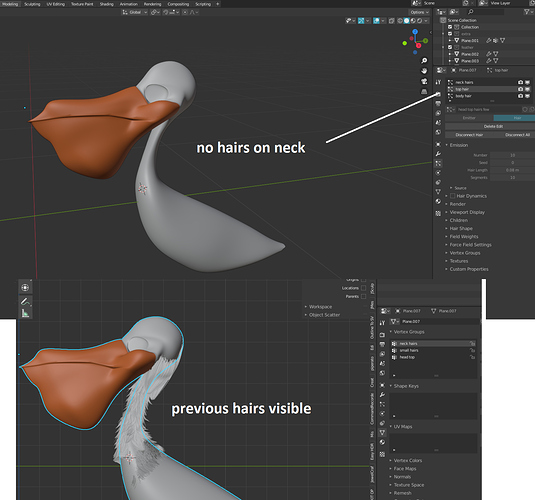Click the Hair Length field in Emission
The height and width of the screenshot is (500, 535).
click(512, 170)
